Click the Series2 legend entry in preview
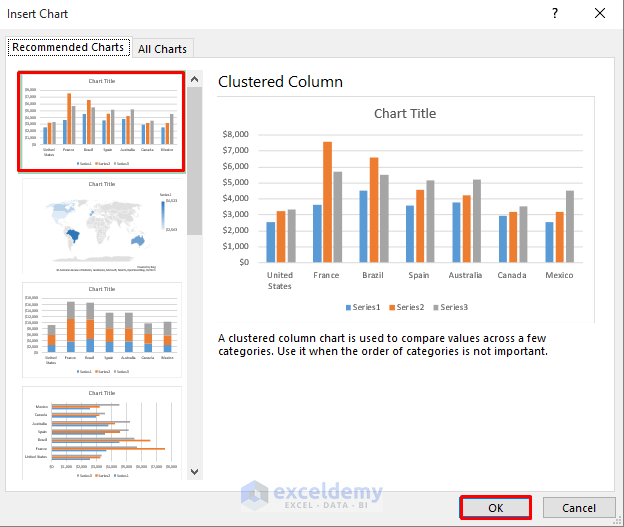The width and height of the screenshot is (624, 527). pos(407,307)
